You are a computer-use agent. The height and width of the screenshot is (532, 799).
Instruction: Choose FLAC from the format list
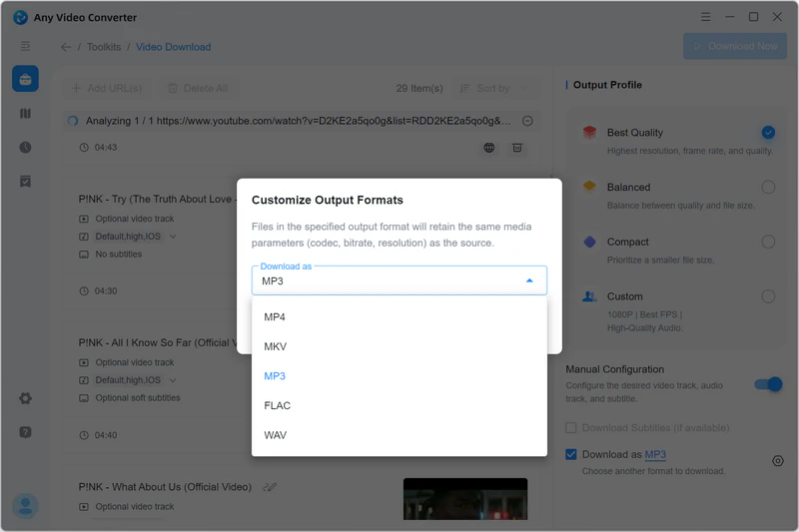[x=277, y=405]
